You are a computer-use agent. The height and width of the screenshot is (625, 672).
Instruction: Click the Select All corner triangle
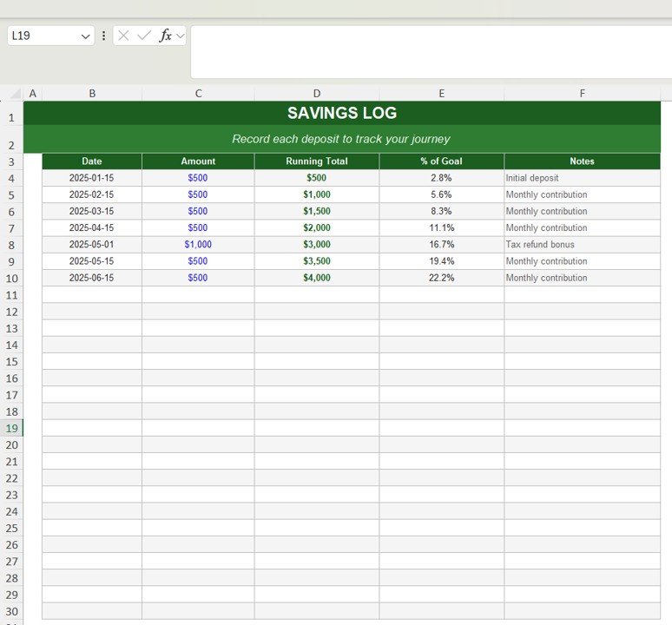[x=13, y=94]
